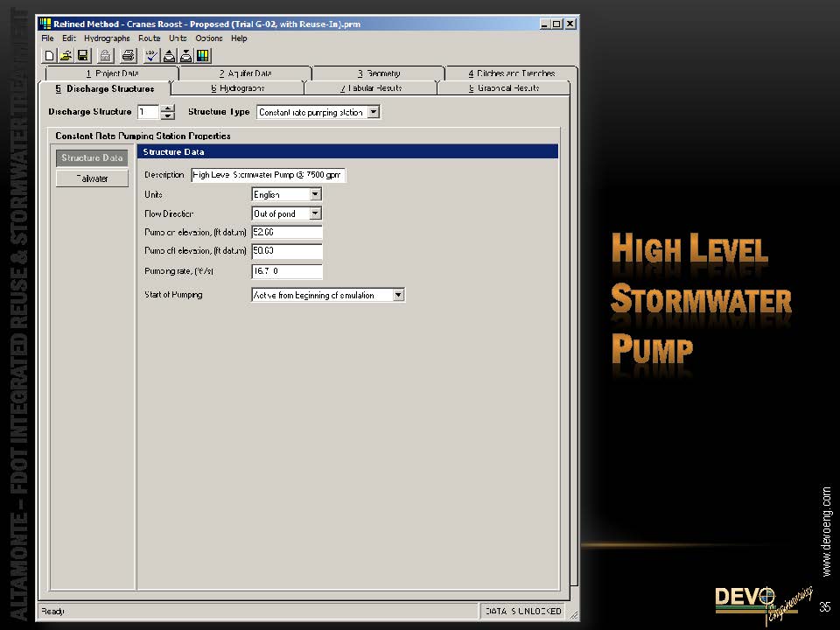This screenshot has height=630, width=840.
Task: Click the Pumping rate input field
Action: point(287,271)
